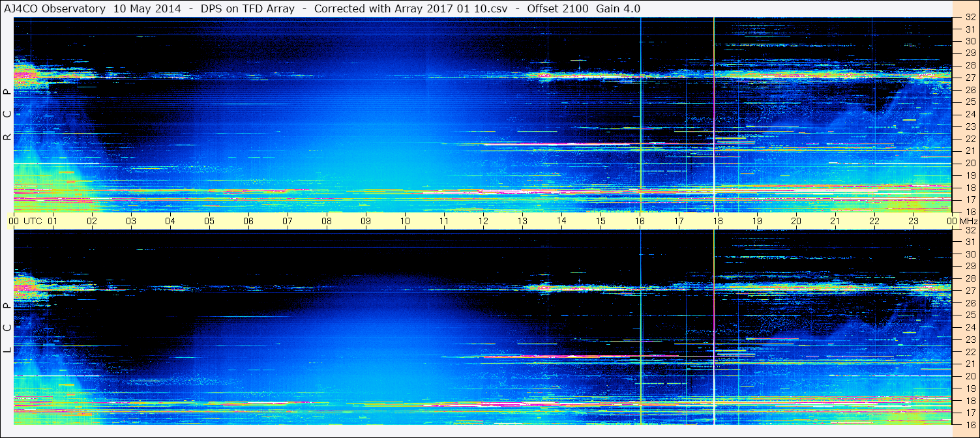Click the "15" hour label on time axis

(x=601, y=221)
